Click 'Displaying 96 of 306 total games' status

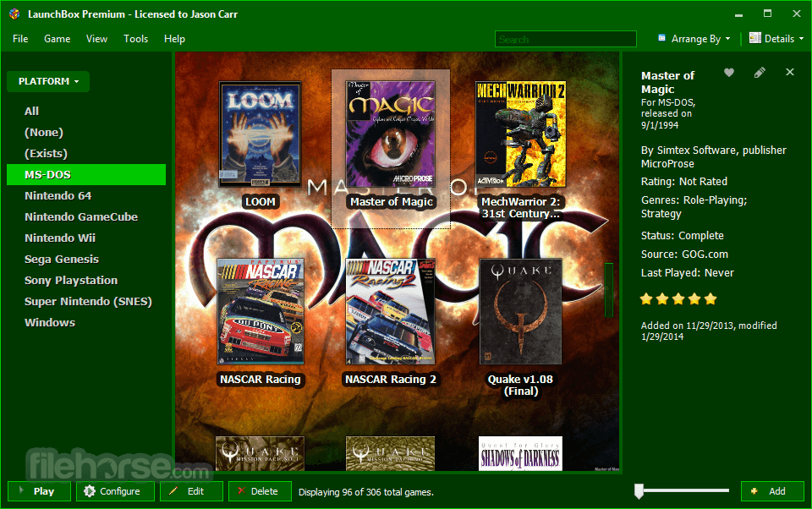(x=366, y=492)
